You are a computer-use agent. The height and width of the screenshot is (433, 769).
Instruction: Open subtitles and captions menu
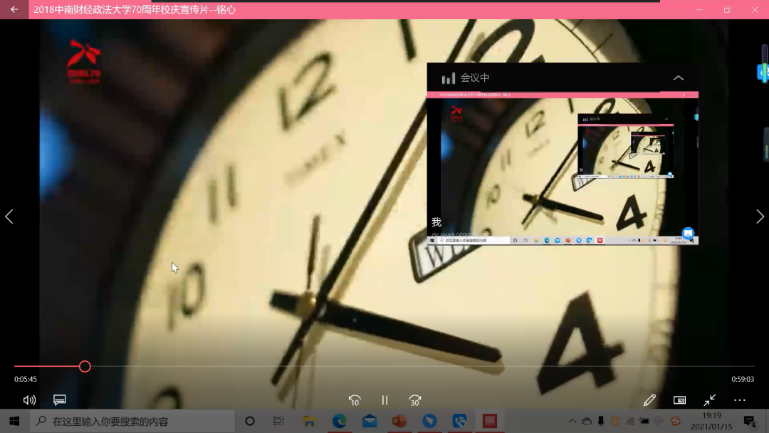click(x=59, y=400)
